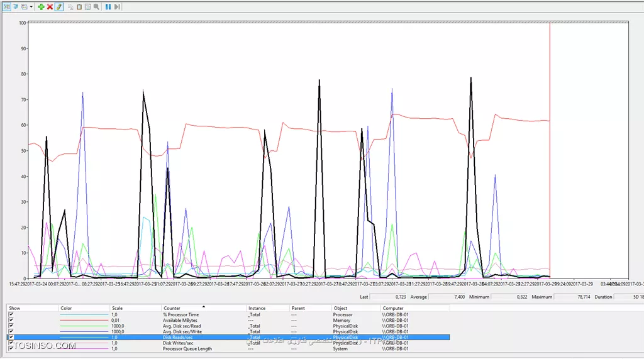
Task: Click the Maximum value field 78,714
Action: (572, 297)
